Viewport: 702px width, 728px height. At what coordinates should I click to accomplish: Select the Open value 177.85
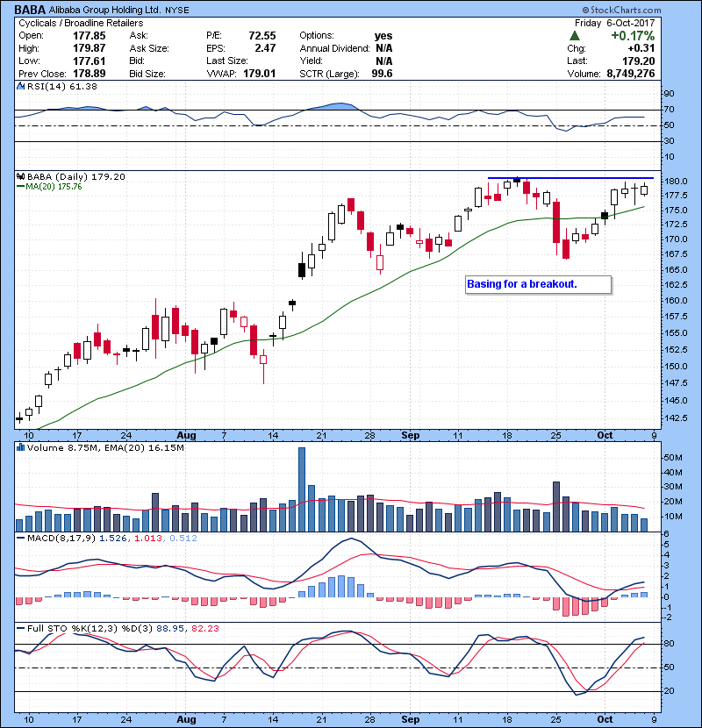tap(90, 36)
